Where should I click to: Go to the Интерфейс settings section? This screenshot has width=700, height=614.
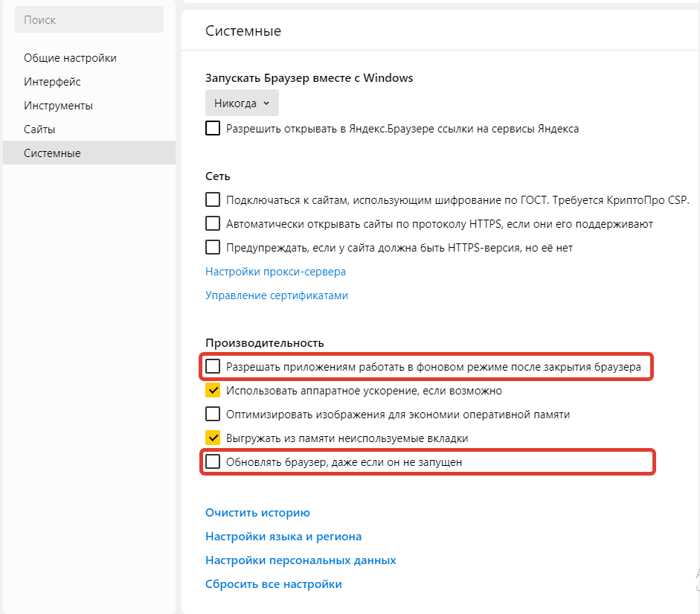click(52, 82)
